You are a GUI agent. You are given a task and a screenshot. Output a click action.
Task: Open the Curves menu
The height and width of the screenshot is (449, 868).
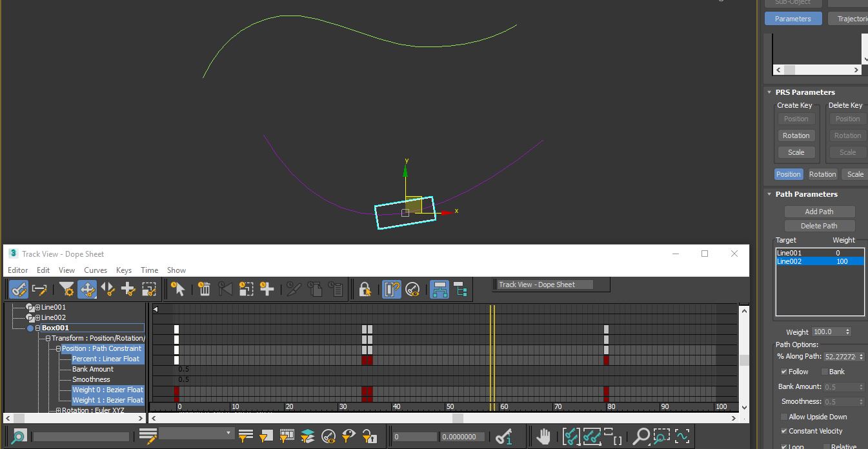[x=96, y=270]
